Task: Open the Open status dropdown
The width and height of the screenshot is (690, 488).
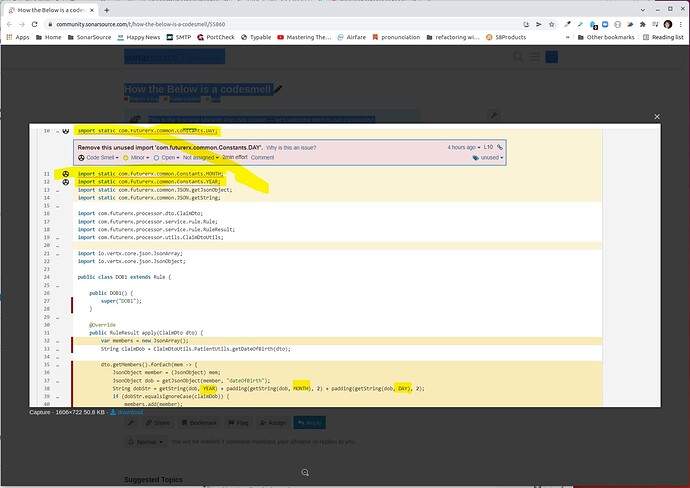Action: point(166,158)
